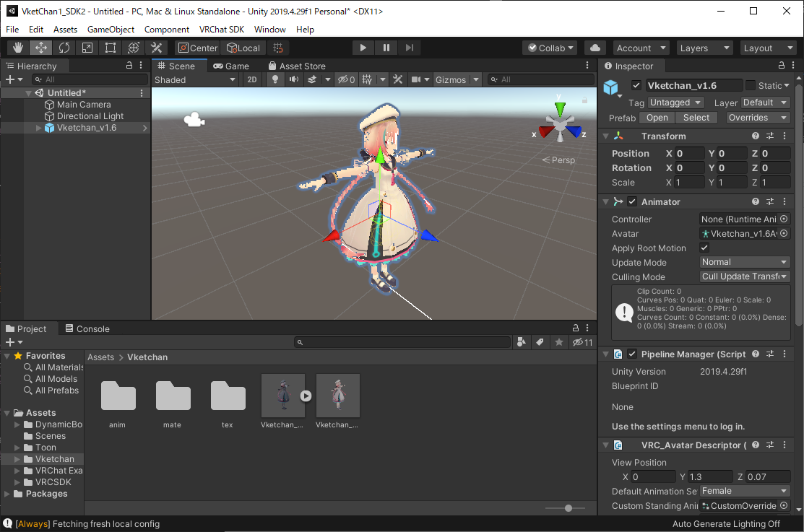Viewport: 804px width, 532px height.
Task: Open the cloud services icon
Action: [595, 48]
